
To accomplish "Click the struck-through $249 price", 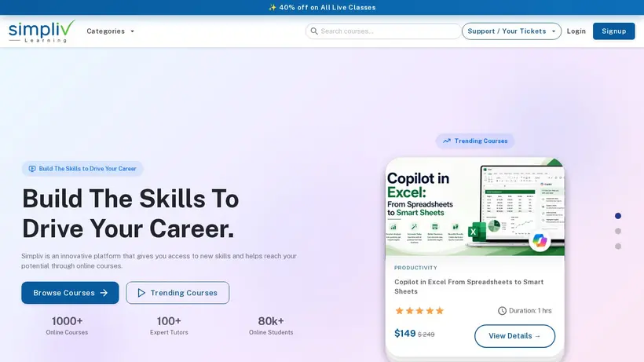I will [x=426, y=335].
